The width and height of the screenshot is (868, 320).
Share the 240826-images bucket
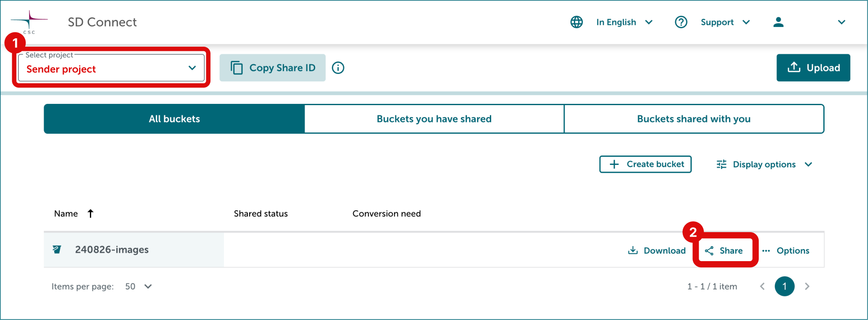coord(724,251)
